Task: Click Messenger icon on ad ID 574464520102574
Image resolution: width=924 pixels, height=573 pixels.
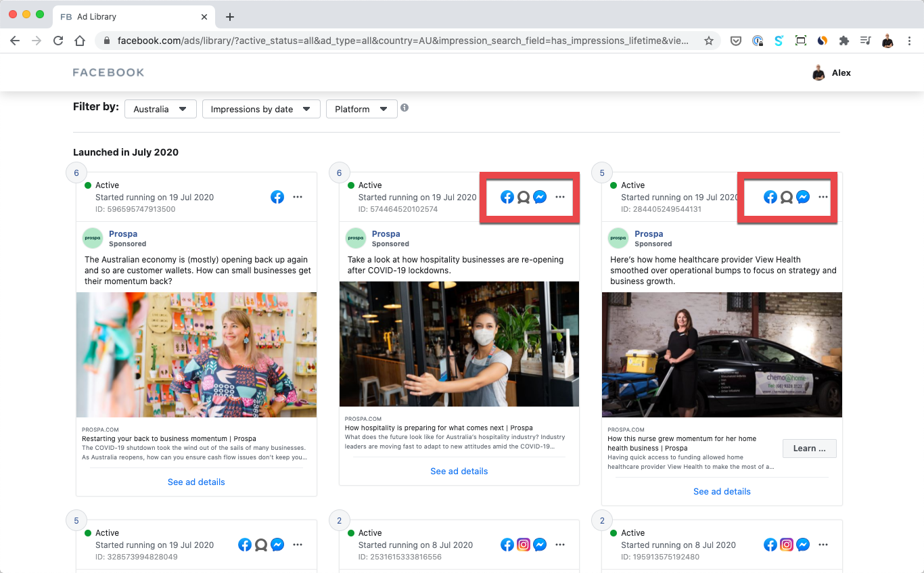Action: [x=540, y=197]
